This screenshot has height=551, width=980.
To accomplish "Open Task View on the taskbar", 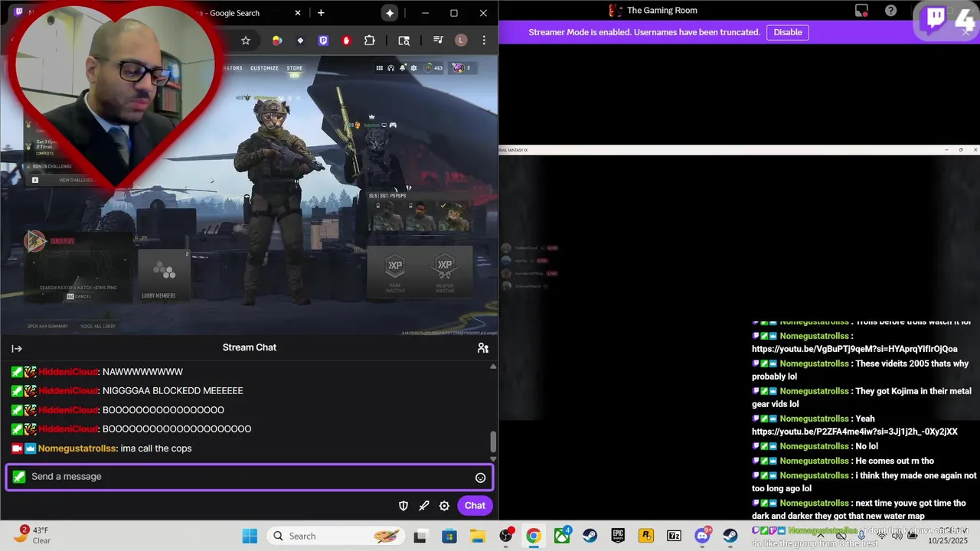I will [x=420, y=536].
